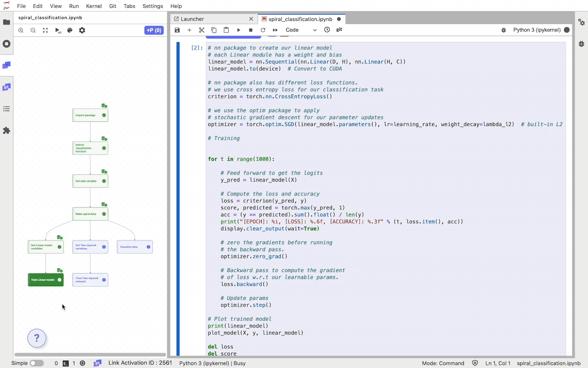Click status circle on Train Linear model node

pyautogui.click(x=60, y=280)
